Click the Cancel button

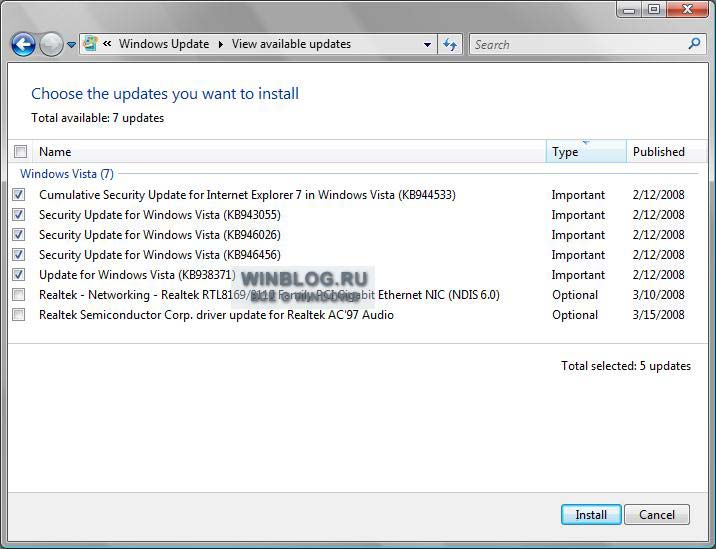657,515
